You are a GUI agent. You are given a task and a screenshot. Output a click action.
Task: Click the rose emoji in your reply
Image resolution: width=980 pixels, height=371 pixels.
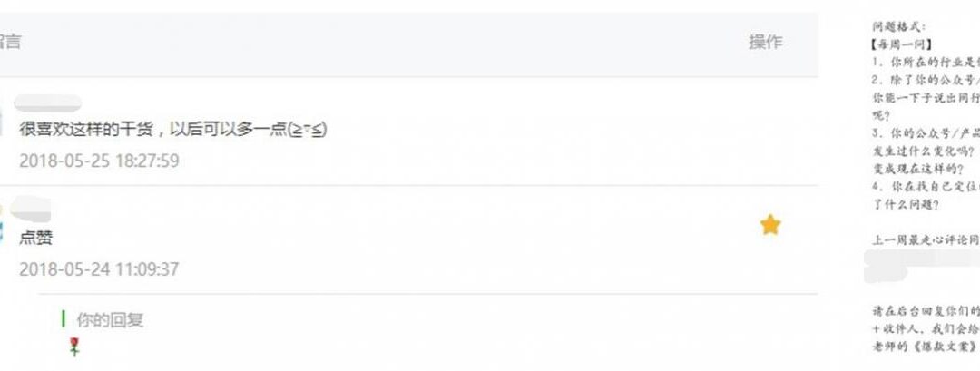point(74,347)
